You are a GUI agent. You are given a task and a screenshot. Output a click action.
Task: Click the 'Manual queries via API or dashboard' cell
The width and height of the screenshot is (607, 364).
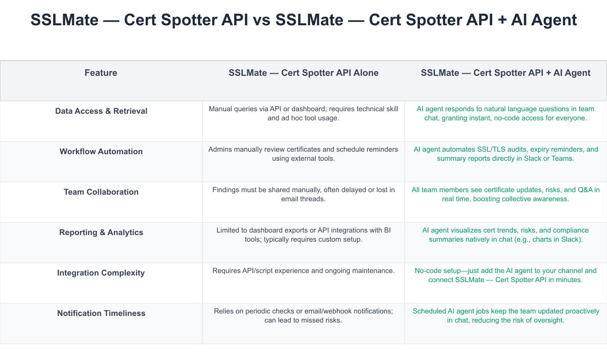click(303, 113)
